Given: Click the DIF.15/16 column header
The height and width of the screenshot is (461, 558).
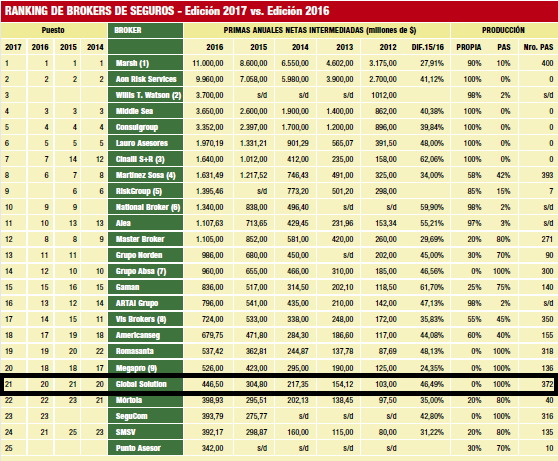Looking at the screenshot, I should 427,47.
